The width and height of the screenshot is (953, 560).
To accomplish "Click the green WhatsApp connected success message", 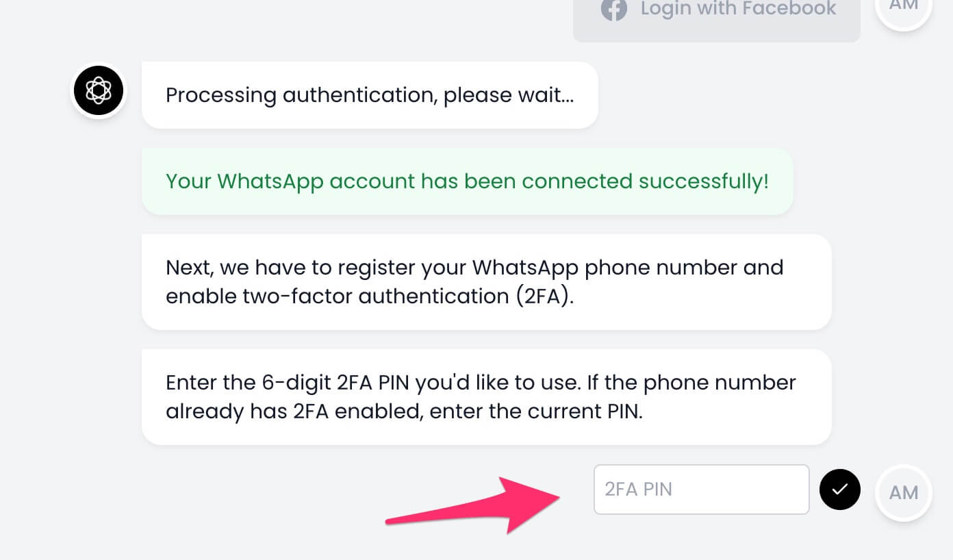I will [467, 181].
